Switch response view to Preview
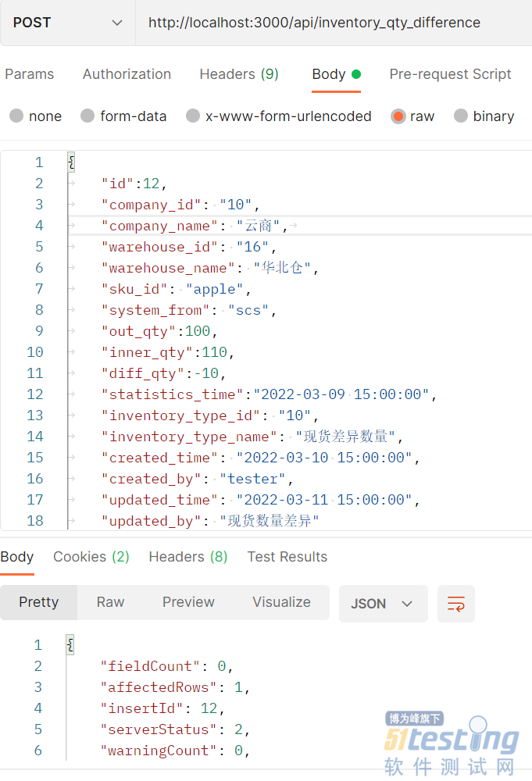The height and width of the screenshot is (781, 532). click(x=188, y=602)
